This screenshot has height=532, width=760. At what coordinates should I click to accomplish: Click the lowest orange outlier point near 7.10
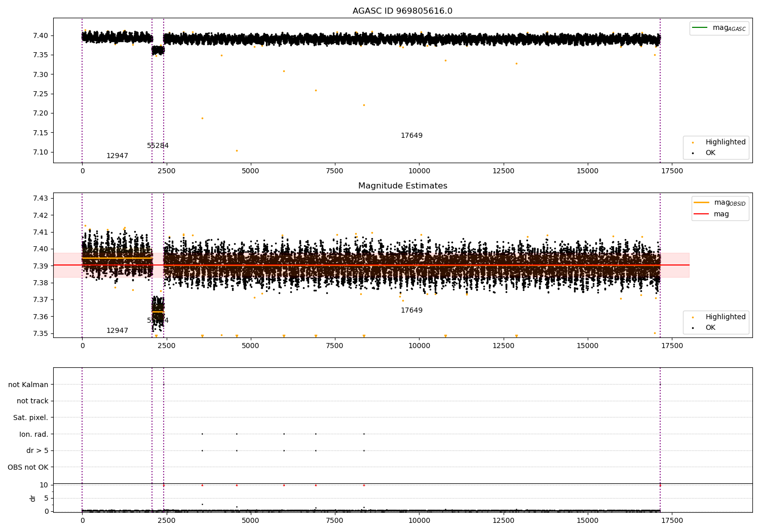[x=237, y=150]
